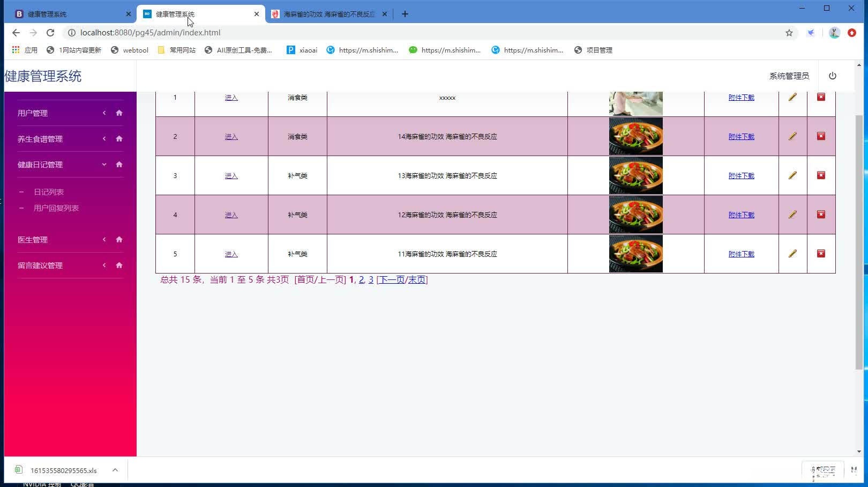868x487 pixels.
Task: Open home icon beside 养生食谱管理
Action: 119,139
